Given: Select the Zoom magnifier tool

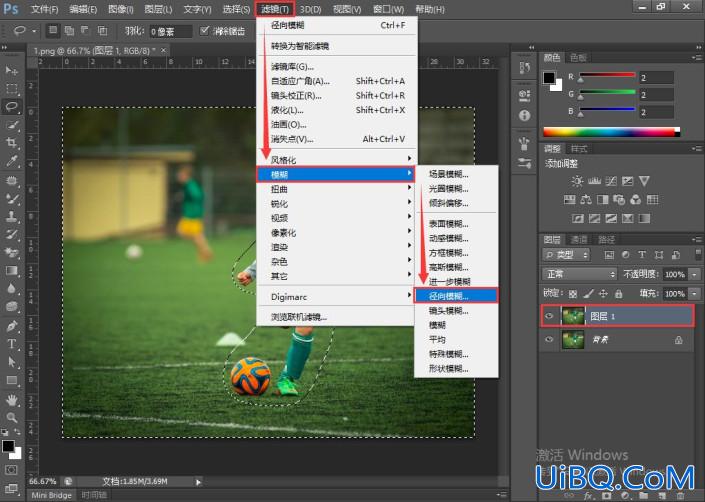Looking at the screenshot, I should click(x=12, y=417).
